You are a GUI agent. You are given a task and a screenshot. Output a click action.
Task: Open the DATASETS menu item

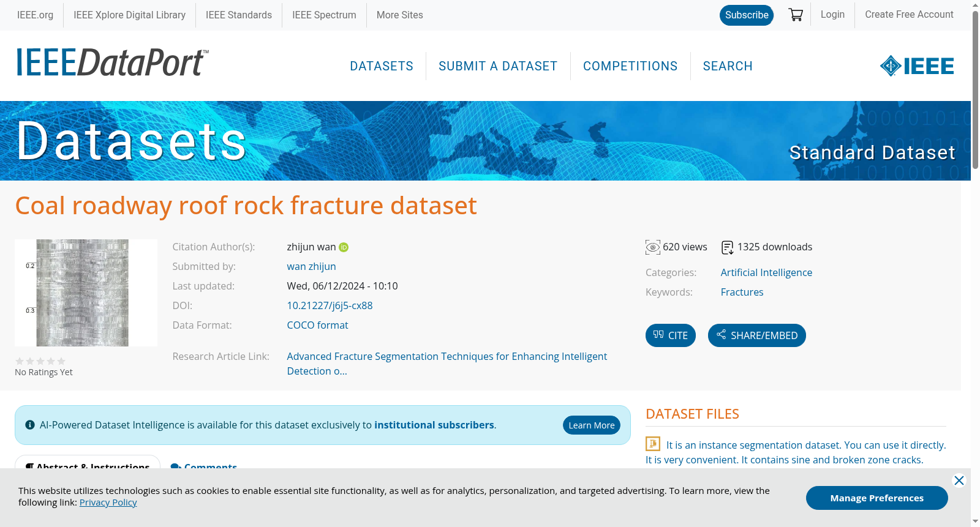pyautogui.click(x=382, y=66)
